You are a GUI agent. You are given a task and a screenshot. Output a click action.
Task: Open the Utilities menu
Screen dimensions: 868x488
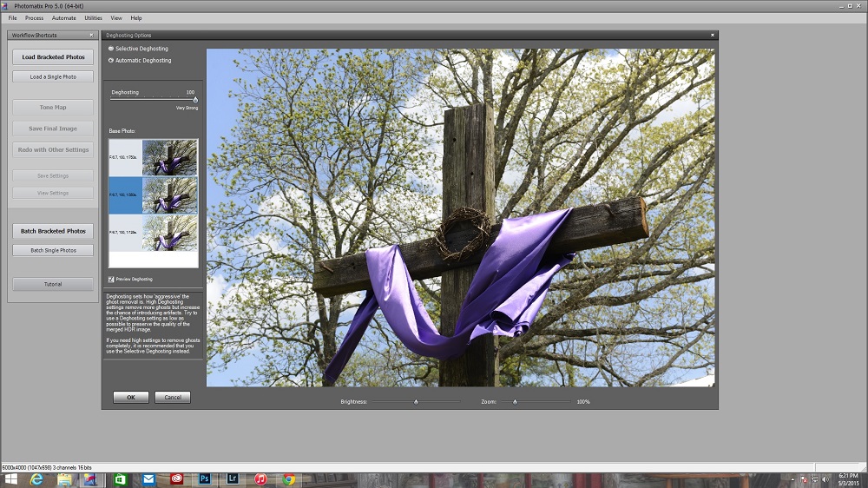tap(93, 17)
